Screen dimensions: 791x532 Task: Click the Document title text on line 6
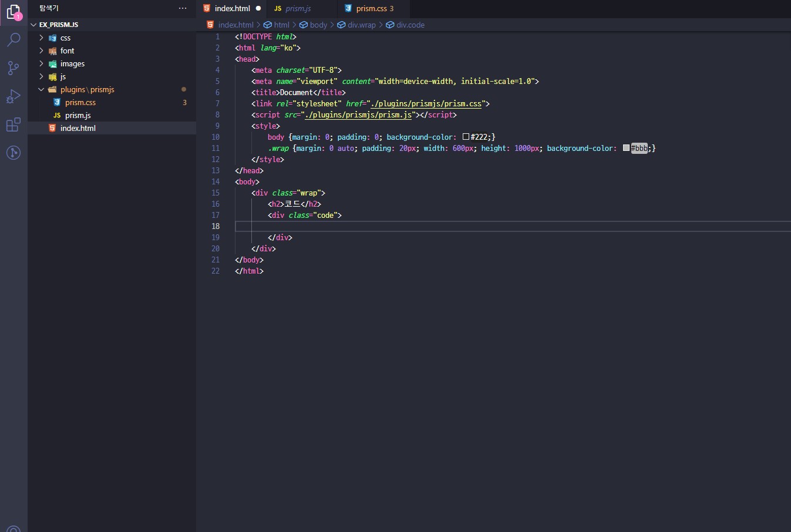pos(296,93)
